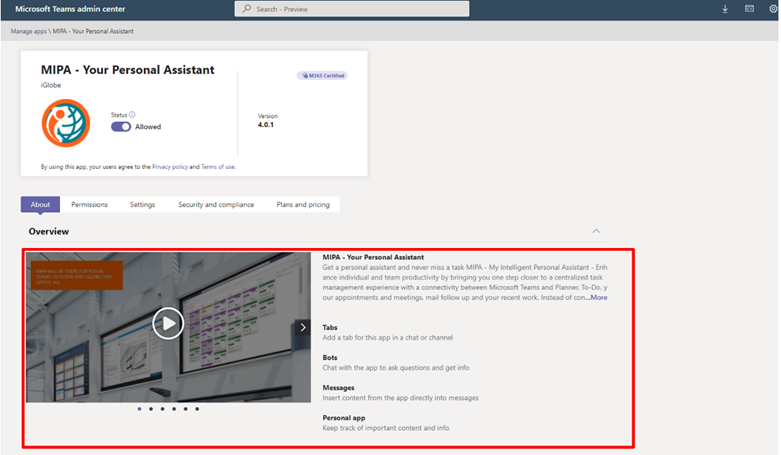Open the settings gear icon
781x455 pixels.
coord(773,8)
